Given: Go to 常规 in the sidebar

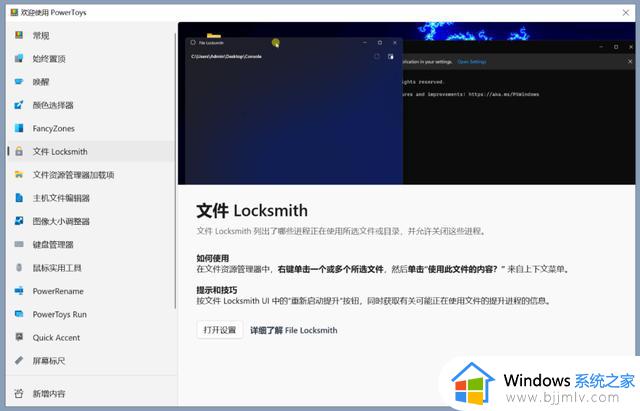Looking at the screenshot, I should point(41,36).
